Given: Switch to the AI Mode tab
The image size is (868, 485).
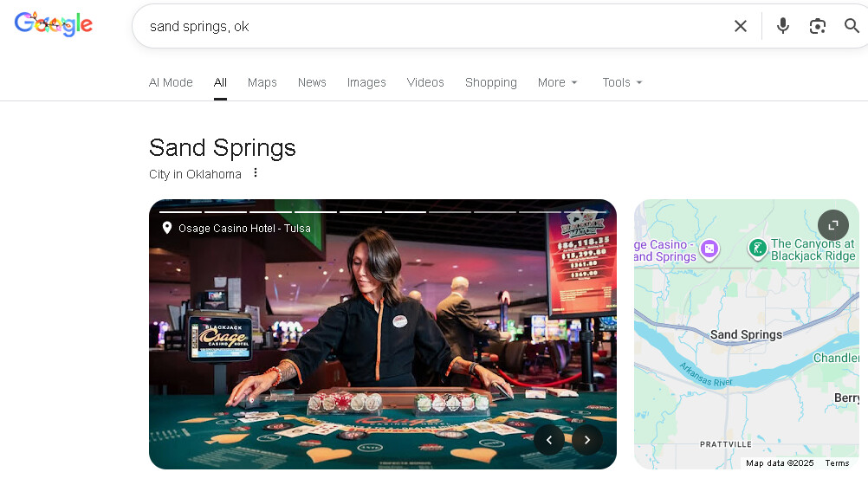Looking at the screenshot, I should tap(171, 82).
